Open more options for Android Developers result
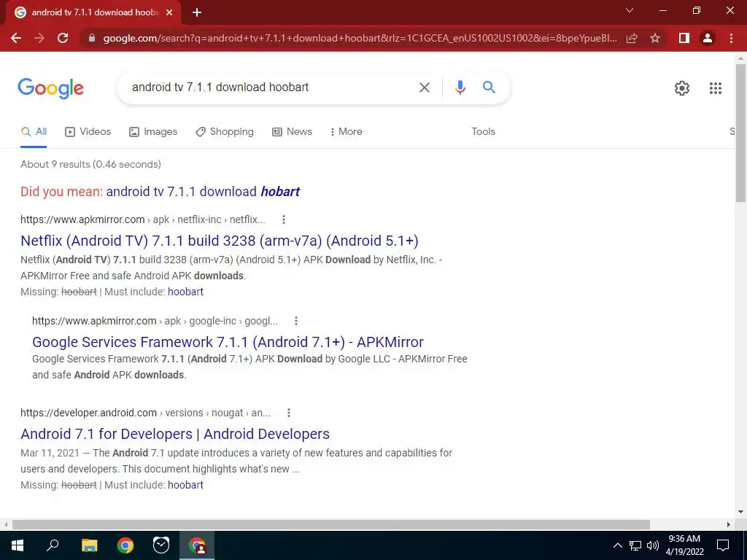This screenshot has height=560, width=747. pos(288,413)
